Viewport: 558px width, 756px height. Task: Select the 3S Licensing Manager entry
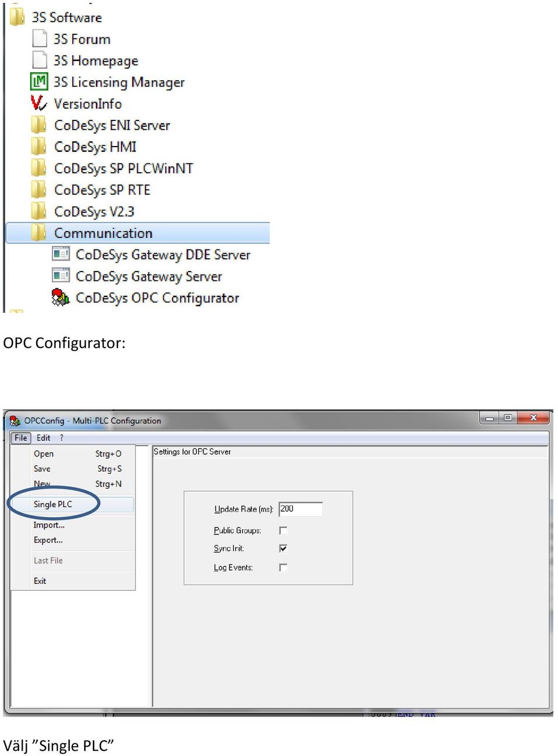[x=119, y=82]
